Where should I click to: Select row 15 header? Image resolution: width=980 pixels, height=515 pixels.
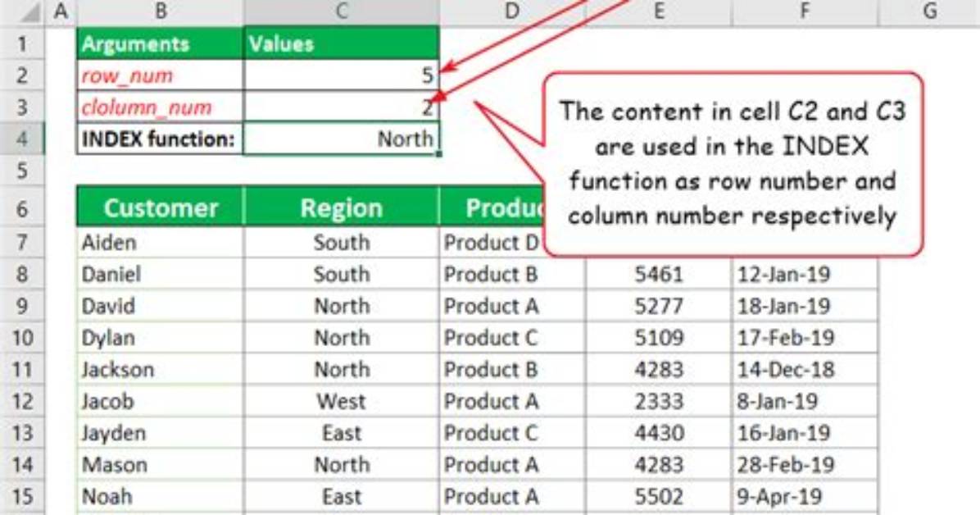[22, 497]
